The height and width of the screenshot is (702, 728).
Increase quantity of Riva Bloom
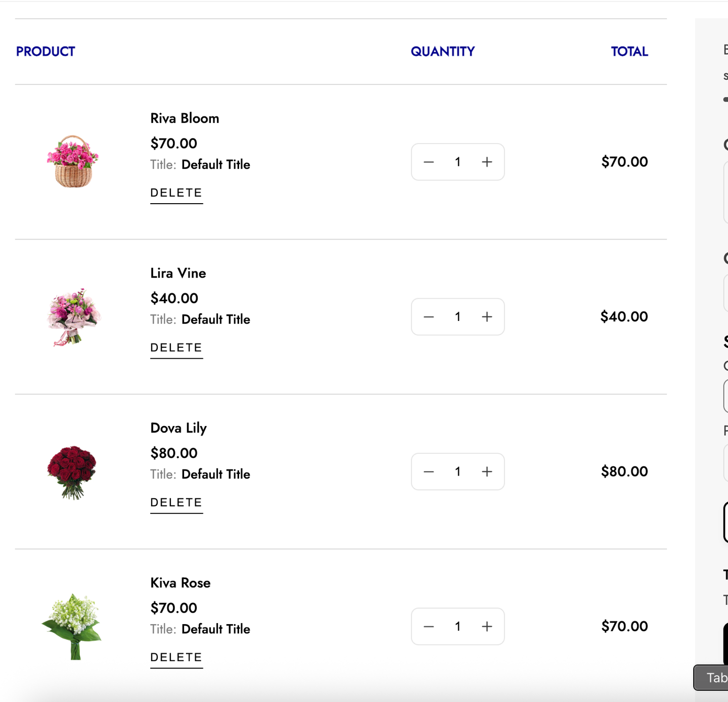[486, 162]
